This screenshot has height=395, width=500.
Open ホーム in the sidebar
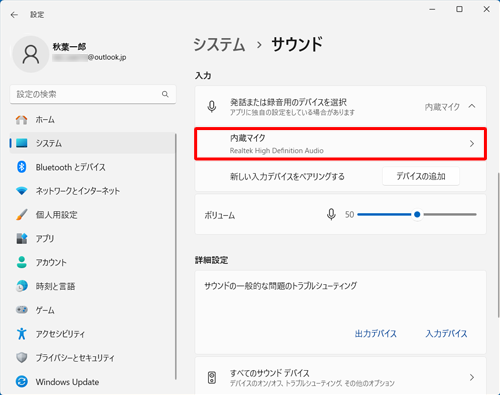[92, 120]
